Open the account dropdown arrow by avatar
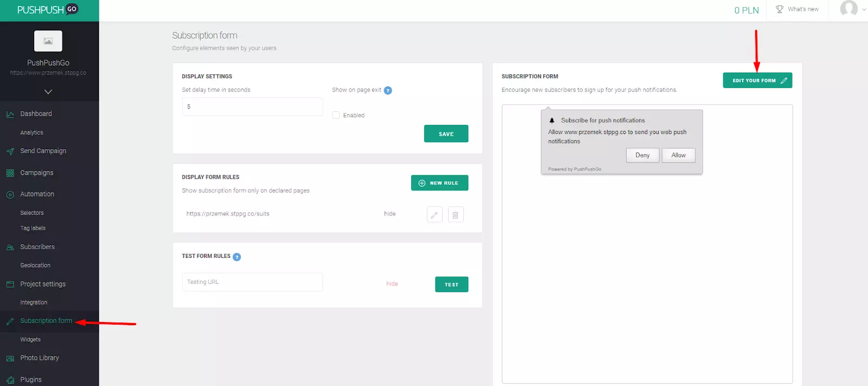Viewport: 868px width, 386px height. point(864,9)
